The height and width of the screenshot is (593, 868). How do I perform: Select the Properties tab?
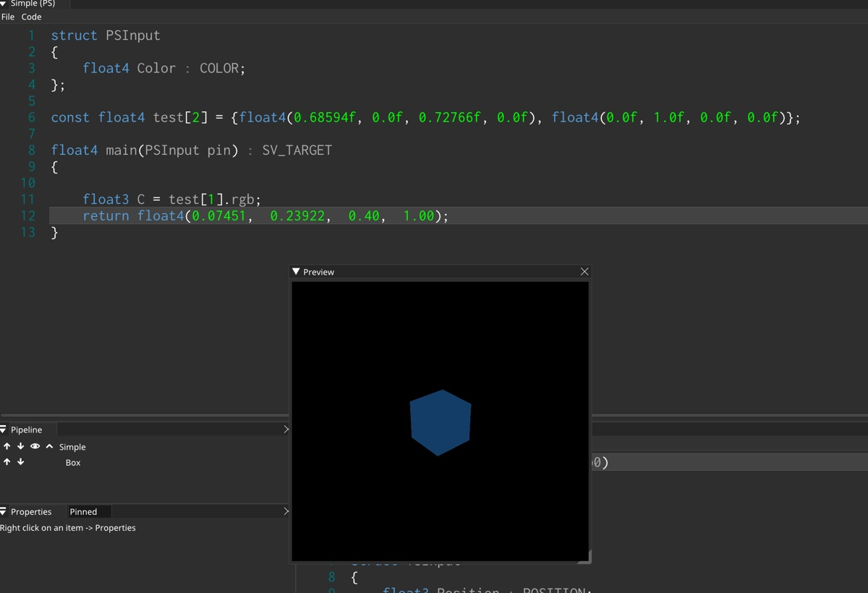tap(31, 511)
